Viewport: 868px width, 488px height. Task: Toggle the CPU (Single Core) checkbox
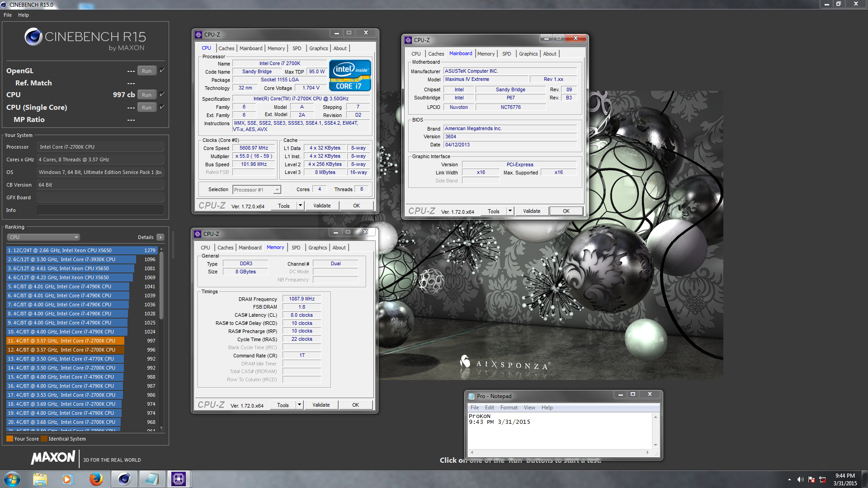click(162, 107)
